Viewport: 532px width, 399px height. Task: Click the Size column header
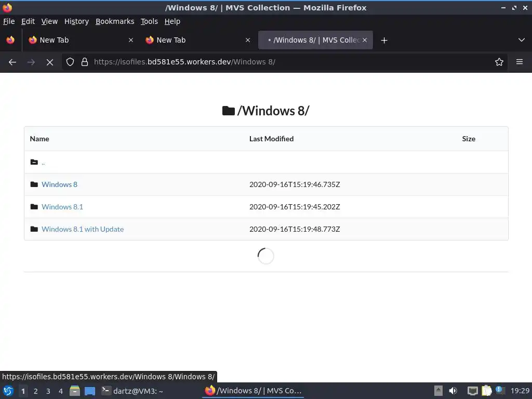coord(469,139)
